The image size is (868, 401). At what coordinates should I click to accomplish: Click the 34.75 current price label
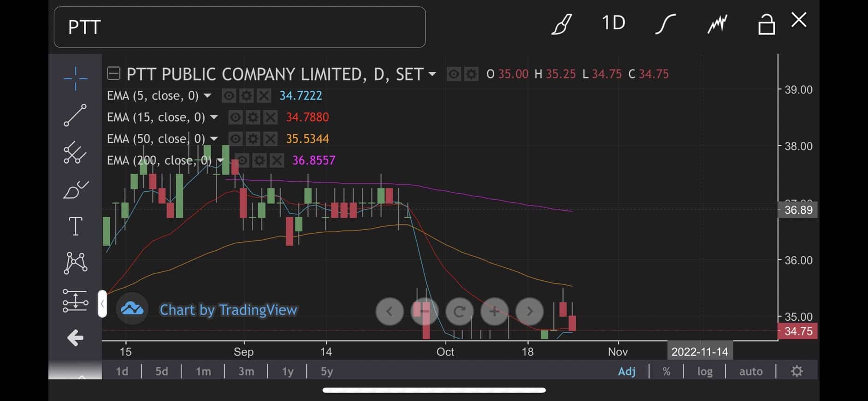(x=798, y=331)
